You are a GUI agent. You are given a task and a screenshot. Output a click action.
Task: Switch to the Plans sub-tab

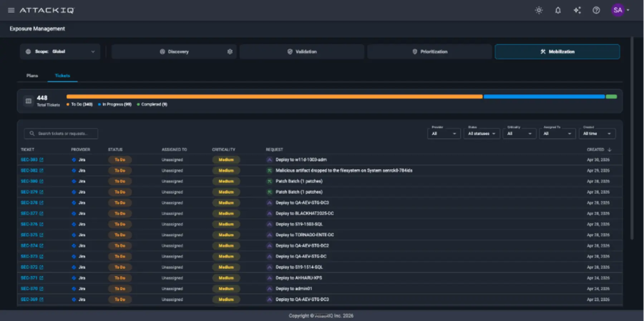(x=32, y=75)
